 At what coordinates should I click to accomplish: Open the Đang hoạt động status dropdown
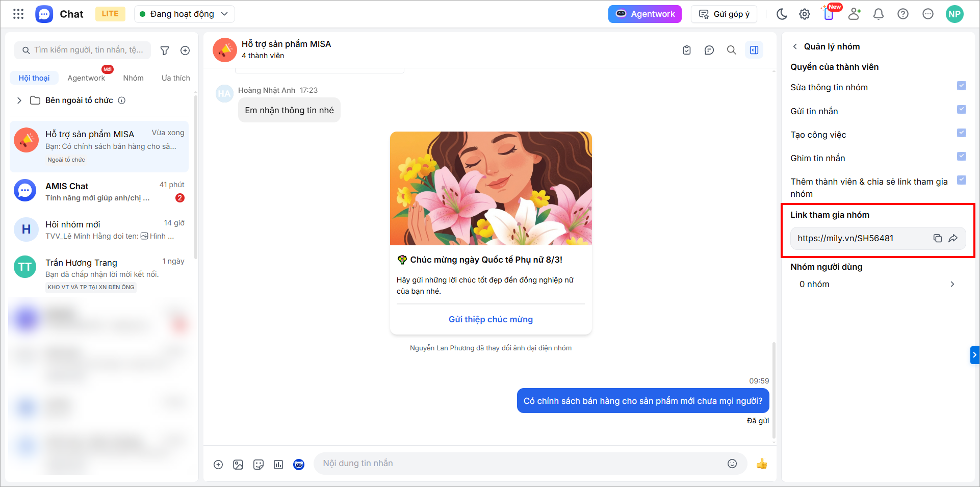click(x=184, y=14)
